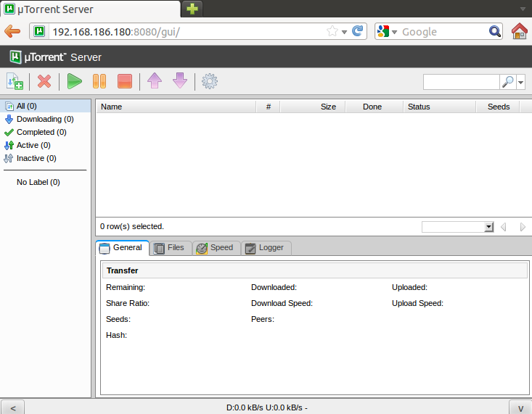Sort torrents by Name column header

[x=176, y=107]
